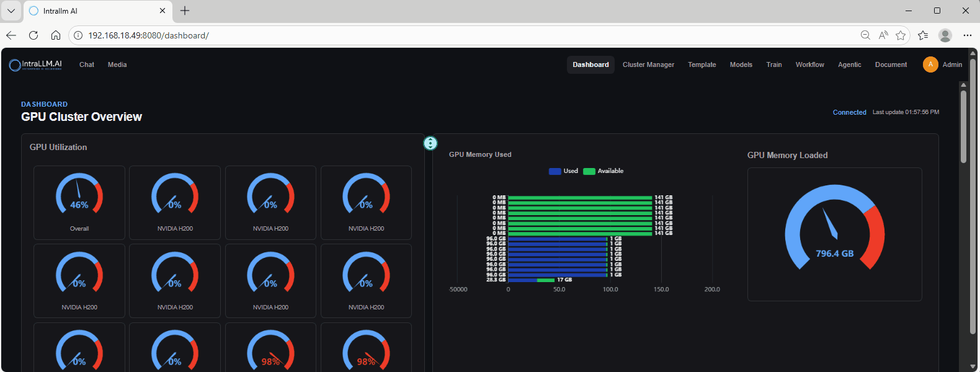The width and height of the screenshot is (980, 372).
Task: Click the IntraLLM.AI logo
Action: [x=35, y=64]
